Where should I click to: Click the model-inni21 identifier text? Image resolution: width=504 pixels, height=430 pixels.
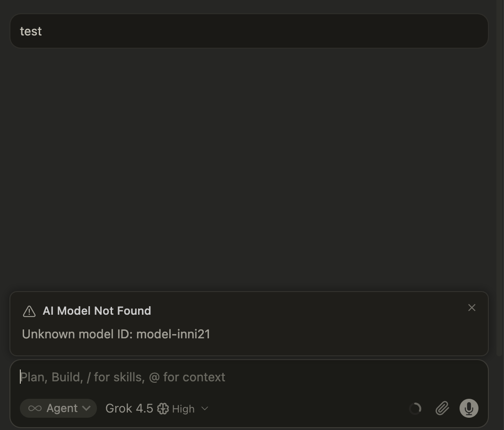tap(173, 334)
